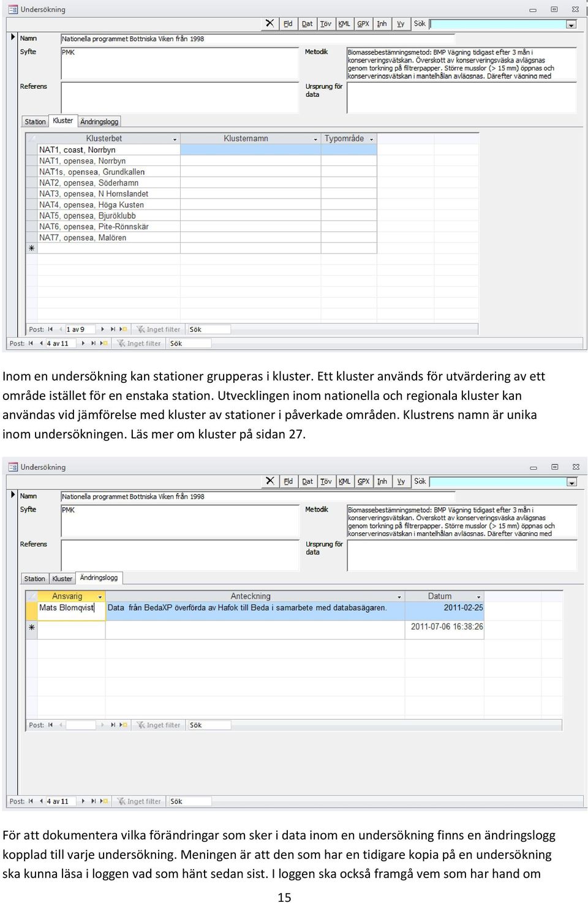Screen dimensions: 588x903
Task: Click the Namn field in the upper window
Action: click(257, 39)
